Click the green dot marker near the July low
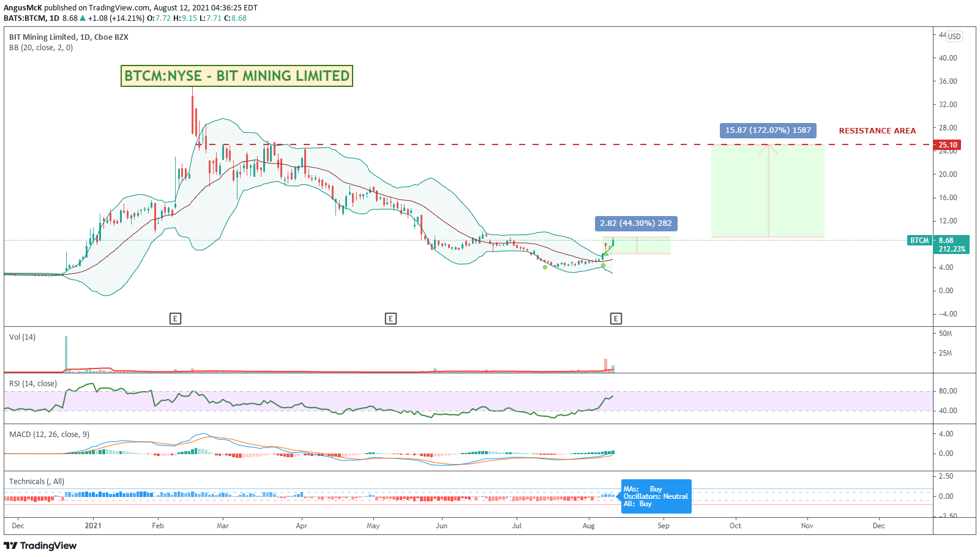Viewport: 980px width, 557px height. (x=545, y=267)
